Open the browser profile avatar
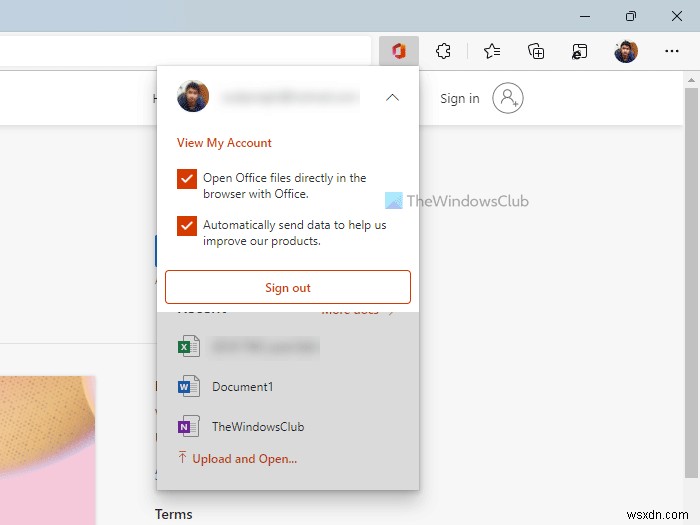The width and height of the screenshot is (700, 525). 626,51
